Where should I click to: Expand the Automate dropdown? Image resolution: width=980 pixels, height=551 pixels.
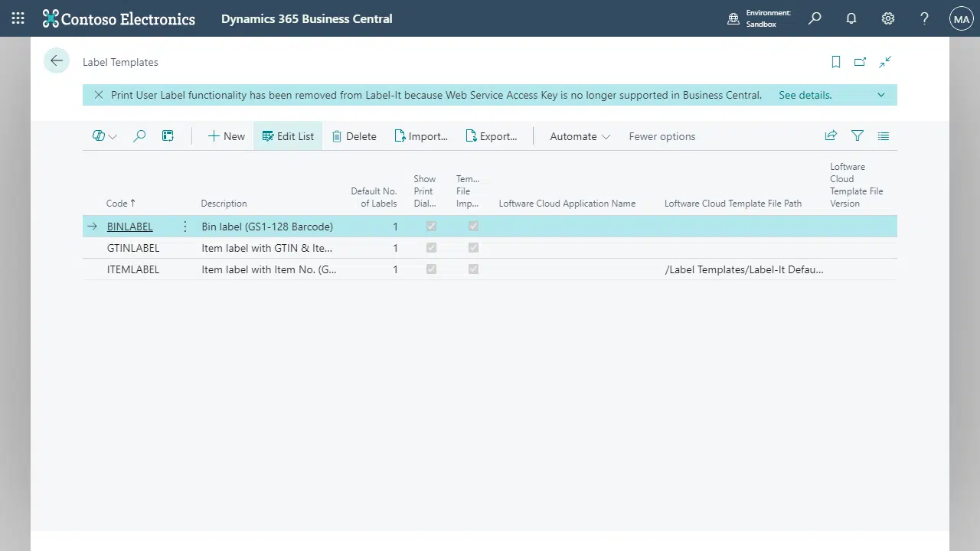[x=579, y=135]
